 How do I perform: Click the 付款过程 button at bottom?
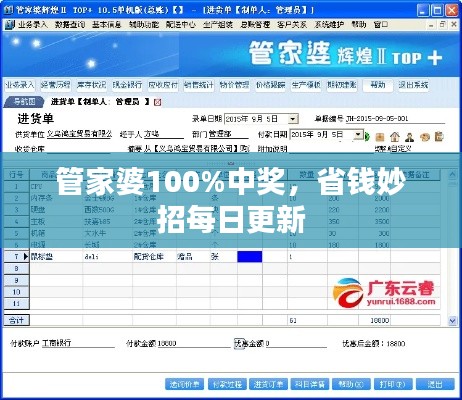pos(227,384)
